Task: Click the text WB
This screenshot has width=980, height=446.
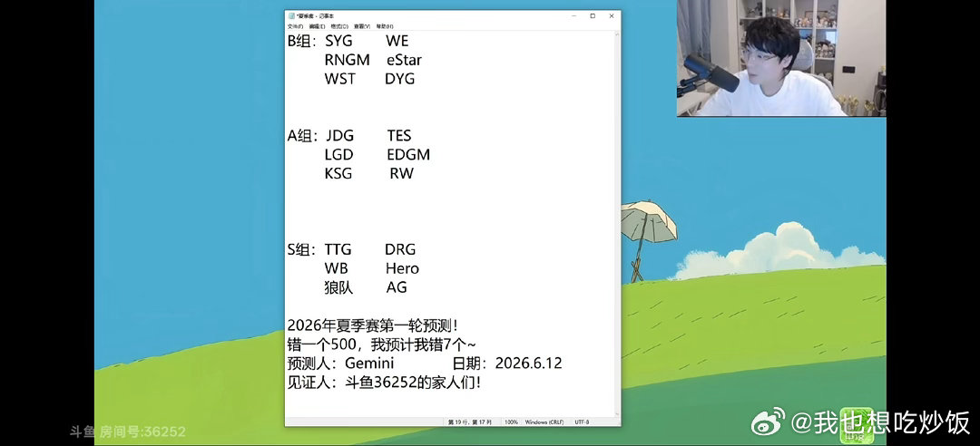Action: (336, 268)
